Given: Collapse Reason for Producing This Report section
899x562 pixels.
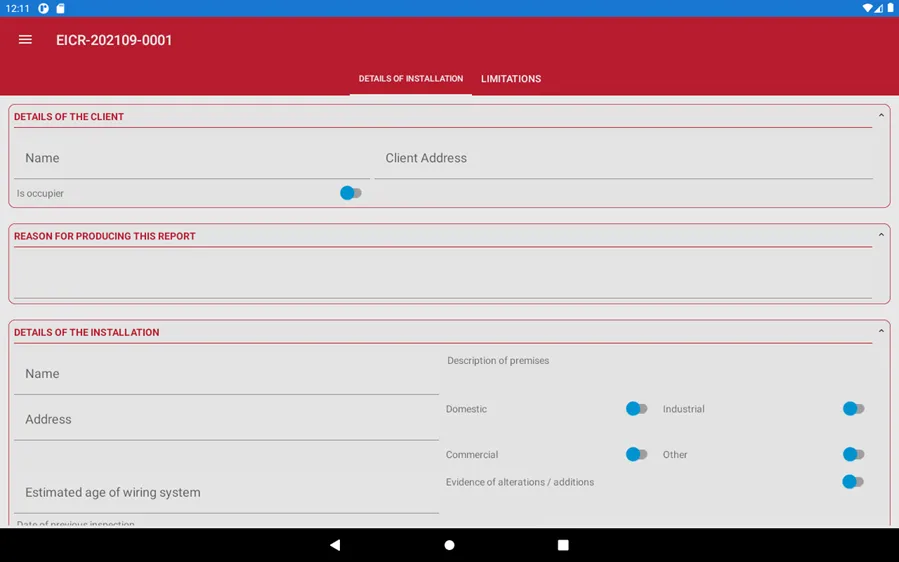Looking at the screenshot, I should point(881,236).
